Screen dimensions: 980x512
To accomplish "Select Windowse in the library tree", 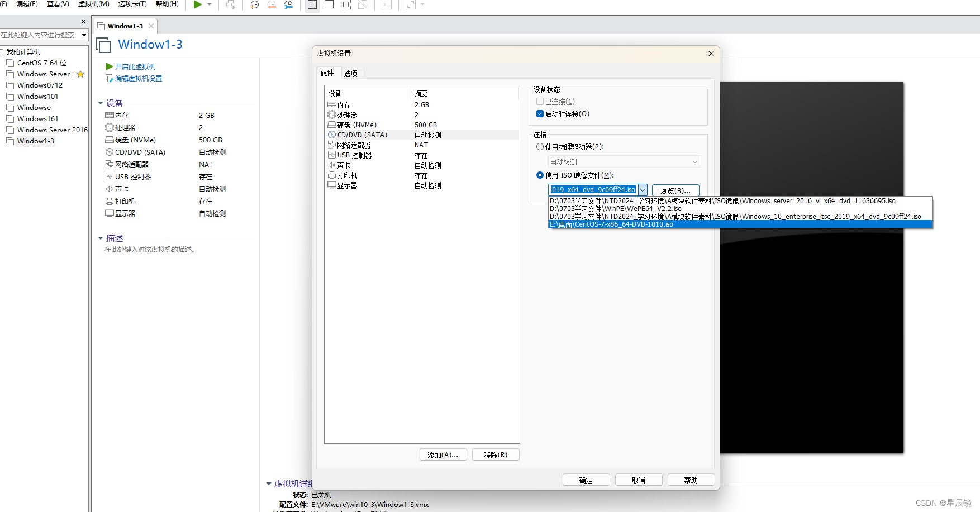I will (x=34, y=107).
